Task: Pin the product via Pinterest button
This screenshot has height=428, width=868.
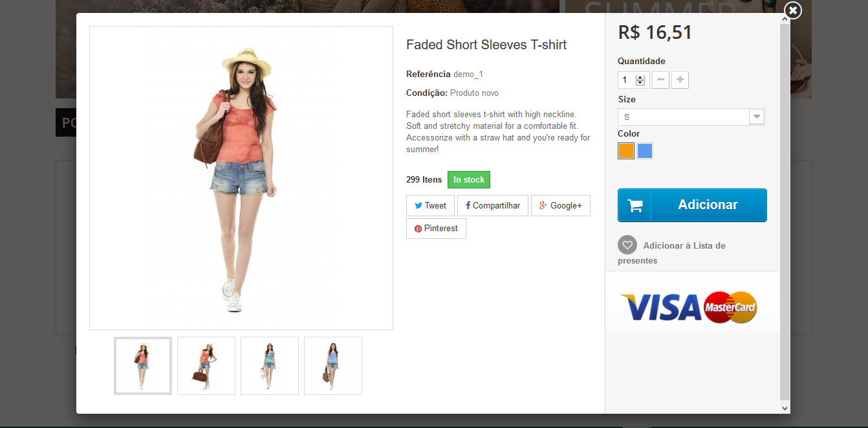Action: click(436, 228)
